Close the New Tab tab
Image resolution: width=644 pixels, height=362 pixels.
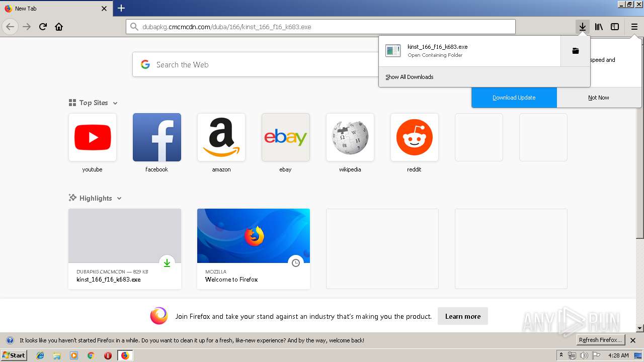104,9
